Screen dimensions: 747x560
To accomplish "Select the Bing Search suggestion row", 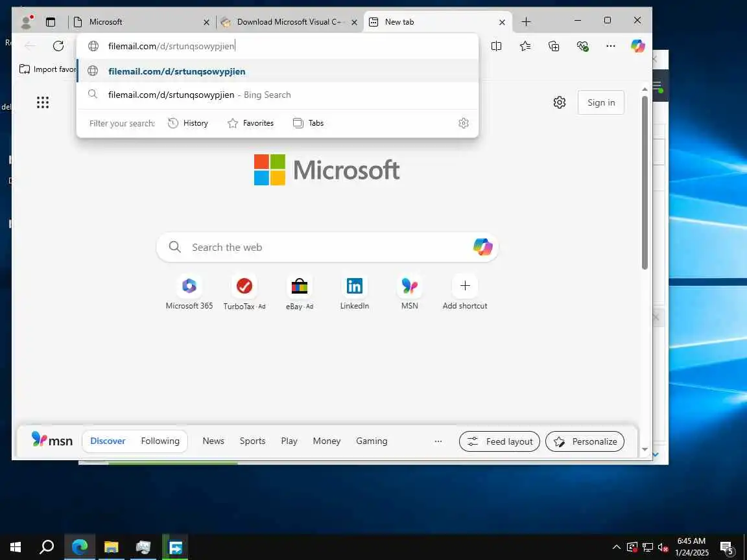I will click(x=278, y=95).
